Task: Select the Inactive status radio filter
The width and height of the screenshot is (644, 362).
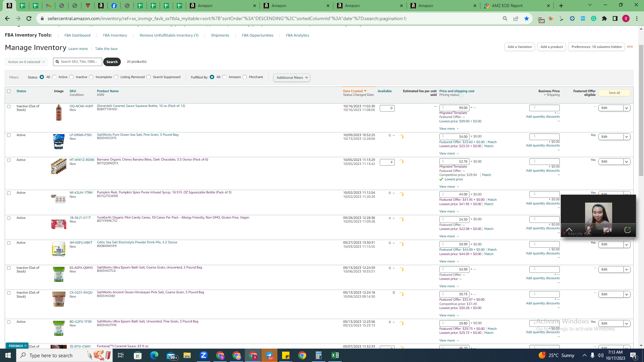Action: [x=71, y=77]
